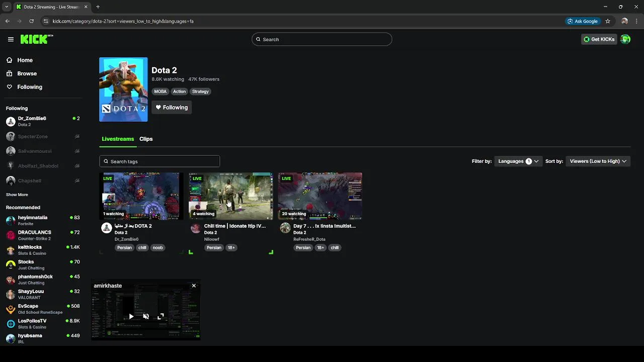Select the MOBA tag
This screenshot has width=644, height=362.
(x=160, y=92)
